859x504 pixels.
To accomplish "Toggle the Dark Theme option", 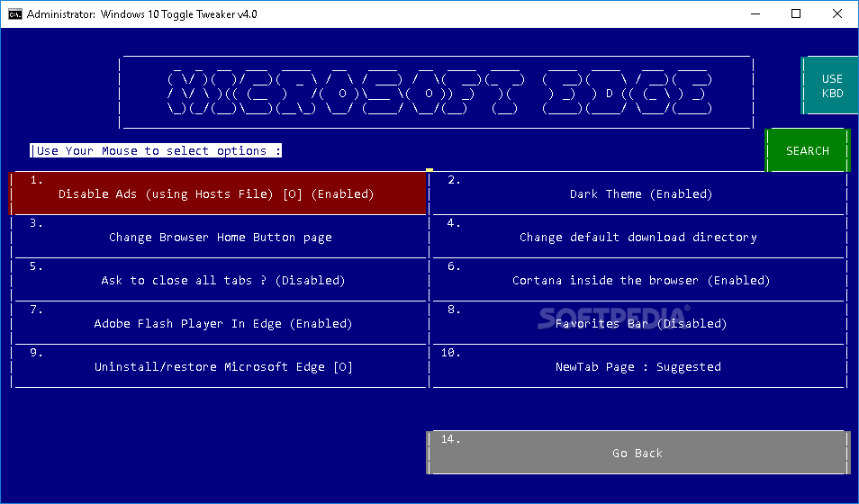I will tap(638, 193).
